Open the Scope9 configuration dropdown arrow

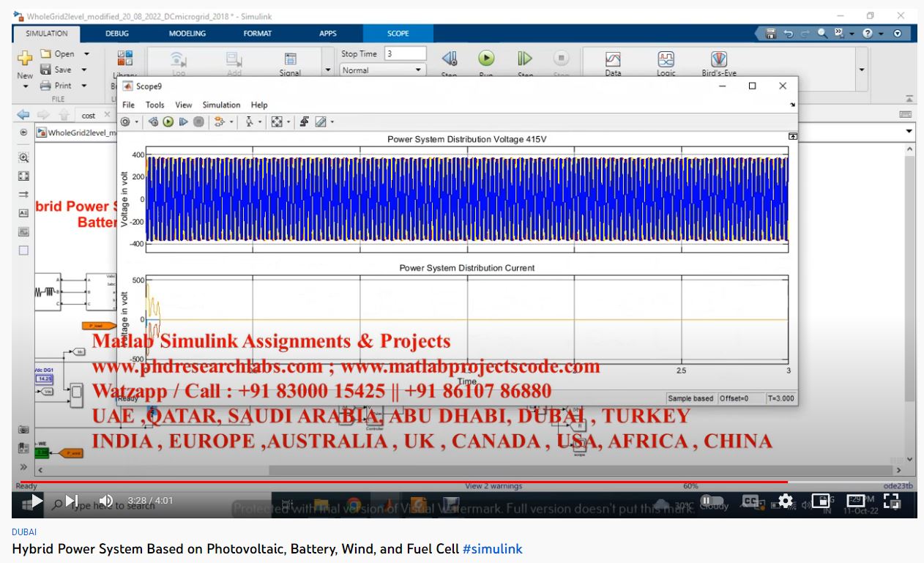pyautogui.click(x=136, y=122)
